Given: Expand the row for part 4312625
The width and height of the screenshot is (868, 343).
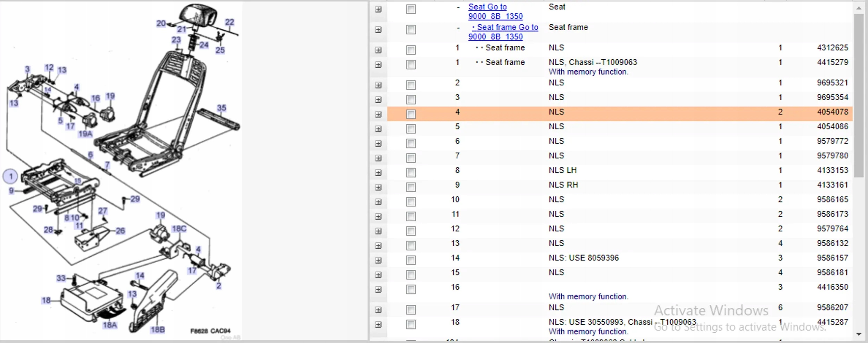Looking at the screenshot, I should coord(378,50).
